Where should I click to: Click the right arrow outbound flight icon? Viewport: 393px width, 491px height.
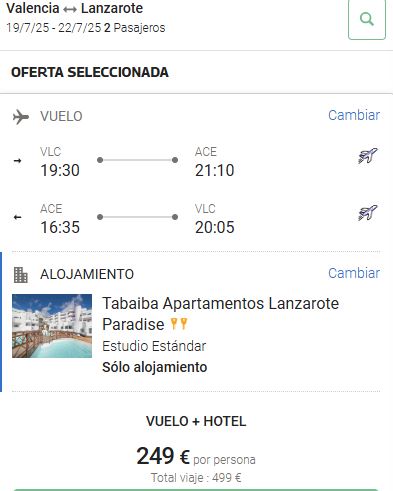coord(18,161)
